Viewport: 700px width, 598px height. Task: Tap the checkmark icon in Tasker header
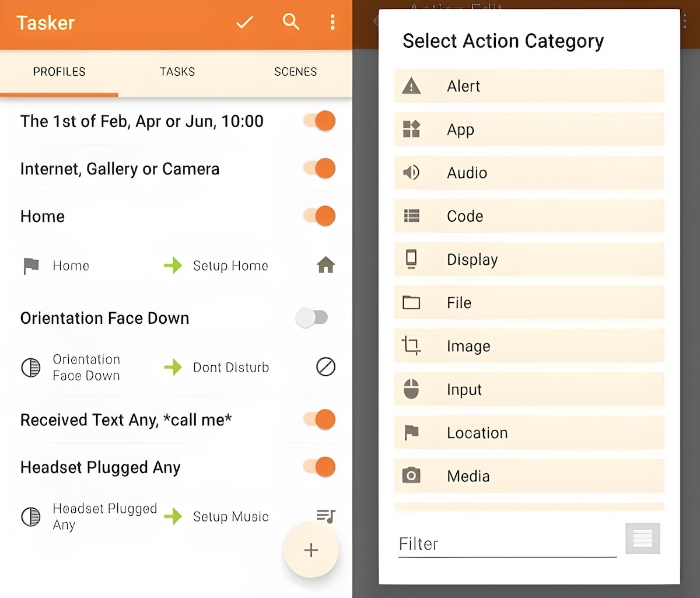tap(244, 23)
